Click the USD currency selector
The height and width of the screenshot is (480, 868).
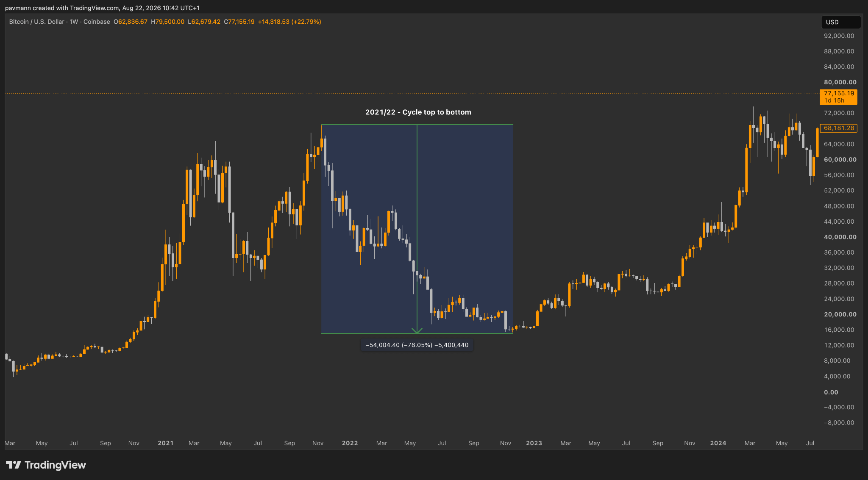(x=841, y=22)
